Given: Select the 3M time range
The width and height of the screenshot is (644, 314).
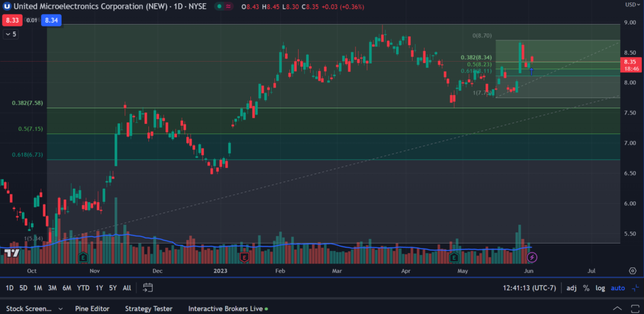Looking at the screenshot, I should tap(52, 288).
